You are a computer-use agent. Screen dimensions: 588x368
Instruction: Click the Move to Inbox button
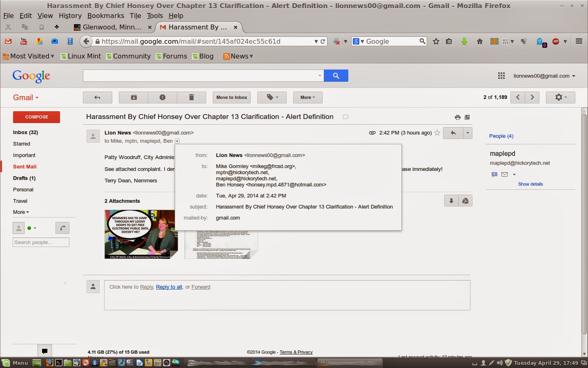[x=232, y=97]
